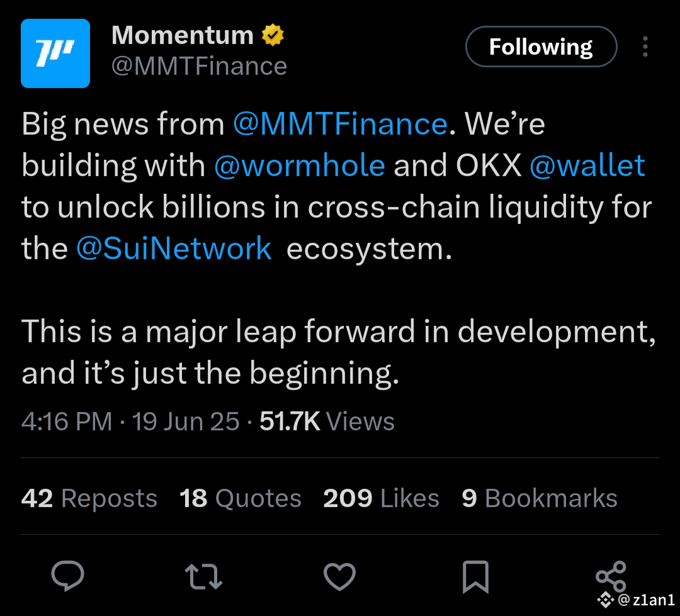Check the 9 Bookmarks count
This screenshot has width=680, height=616.
click(x=540, y=498)
